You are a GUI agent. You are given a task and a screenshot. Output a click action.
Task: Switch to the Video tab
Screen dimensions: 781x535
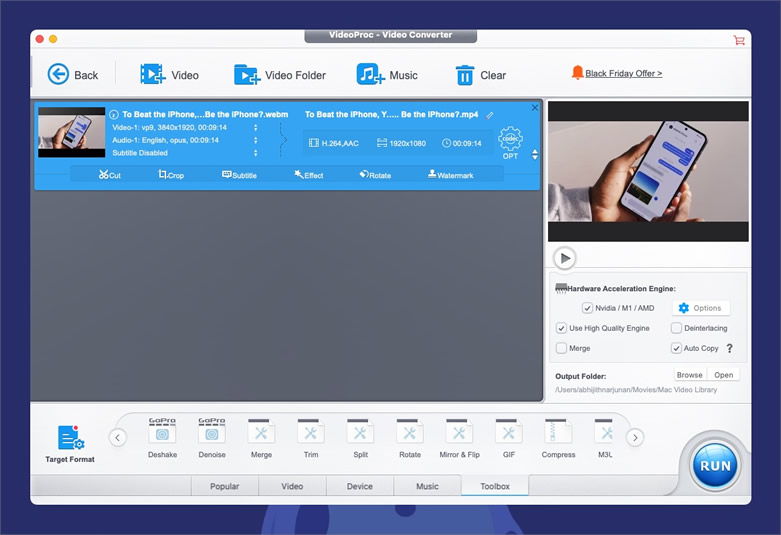click(x=292, y=486)
